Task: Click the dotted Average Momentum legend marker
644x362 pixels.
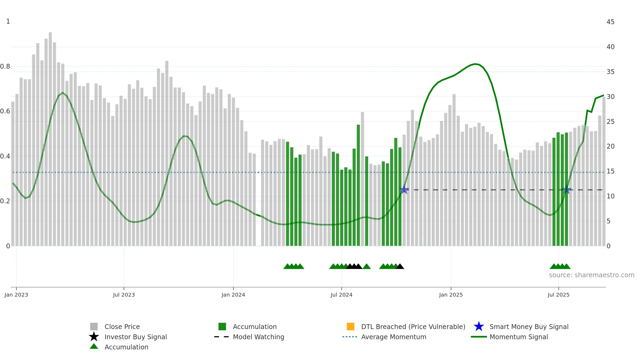Action: click(x=350, y=337)
